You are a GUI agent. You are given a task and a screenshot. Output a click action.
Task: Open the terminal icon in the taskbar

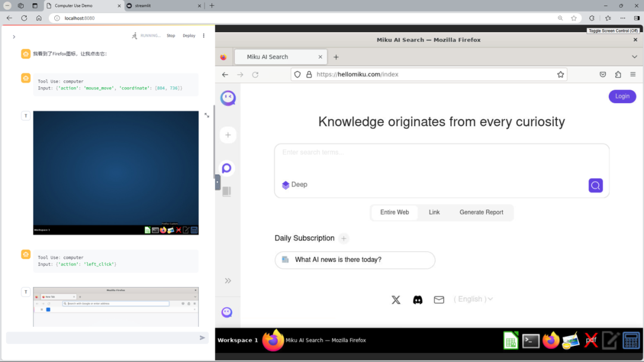pos(531,341)
